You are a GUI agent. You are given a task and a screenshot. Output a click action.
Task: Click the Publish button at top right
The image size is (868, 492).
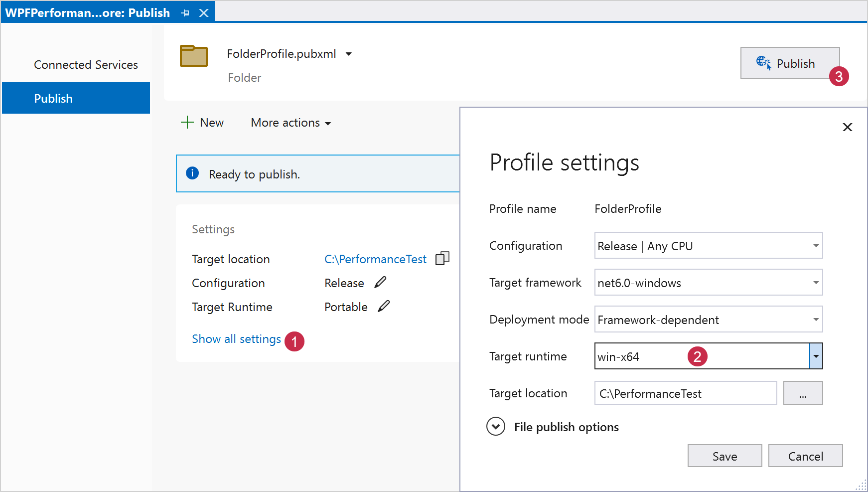coord(790,63)
